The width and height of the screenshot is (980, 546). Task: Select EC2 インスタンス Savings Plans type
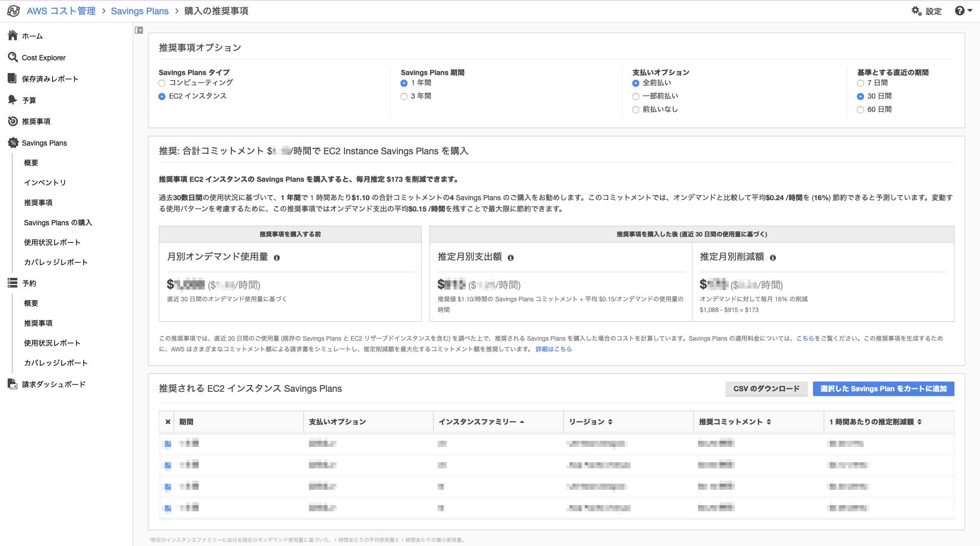162,97
